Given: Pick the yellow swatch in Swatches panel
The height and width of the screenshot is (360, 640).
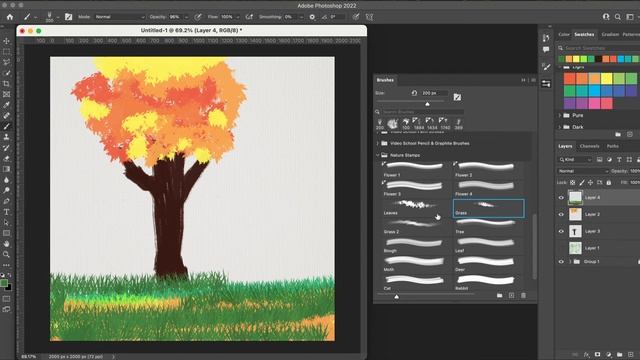Looking at the screenshot, I should [x=607, y=78].
